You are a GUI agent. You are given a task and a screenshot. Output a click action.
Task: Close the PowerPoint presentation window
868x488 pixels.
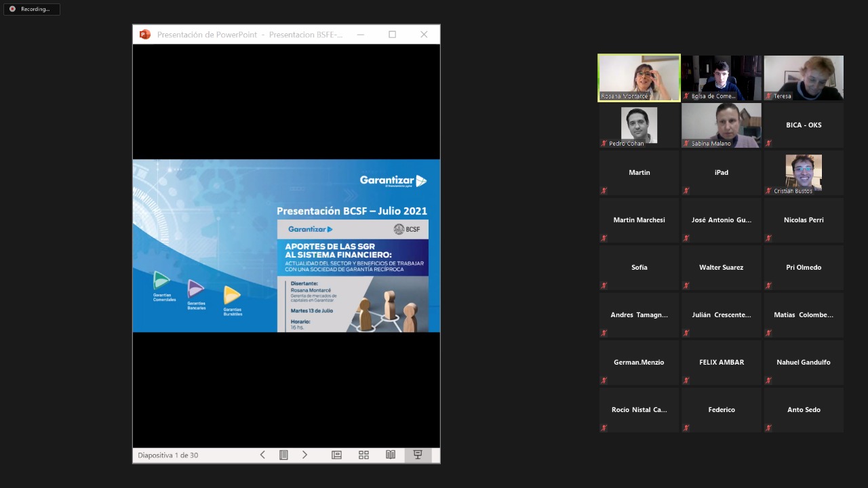424,35
